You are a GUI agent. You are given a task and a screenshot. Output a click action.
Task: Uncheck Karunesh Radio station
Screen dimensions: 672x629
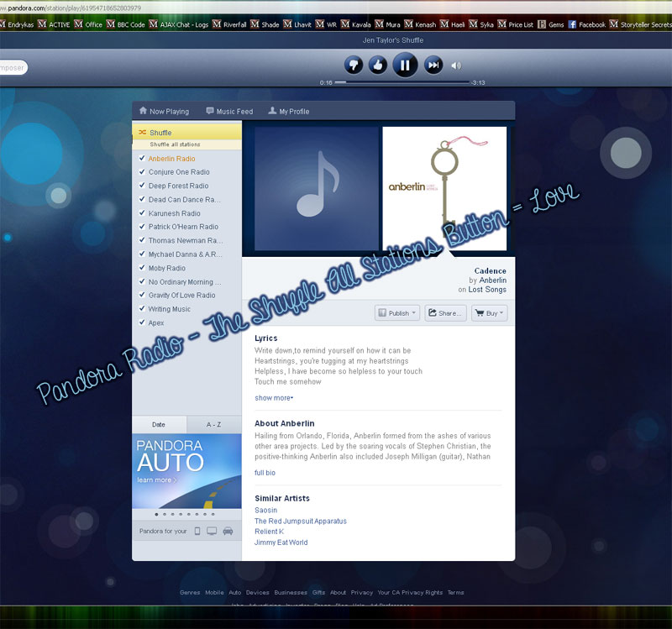[x=142, y=213]
